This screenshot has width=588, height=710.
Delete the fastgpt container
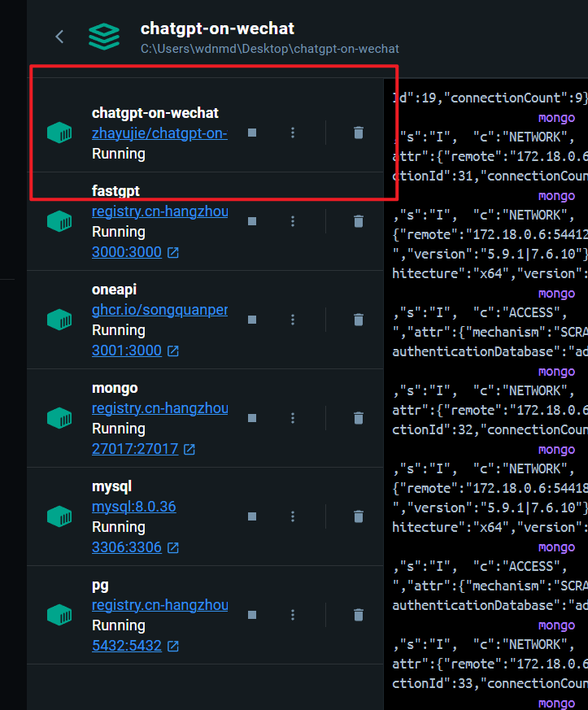359,221
